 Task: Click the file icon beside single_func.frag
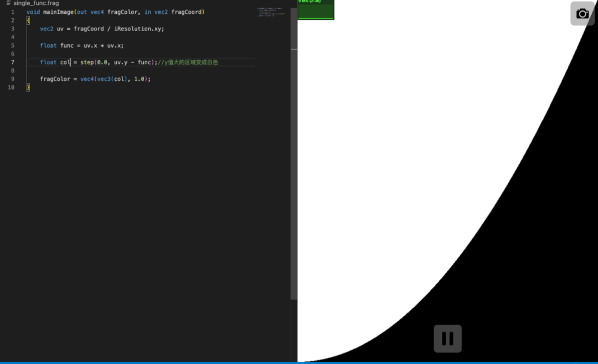tap(8, 3)
